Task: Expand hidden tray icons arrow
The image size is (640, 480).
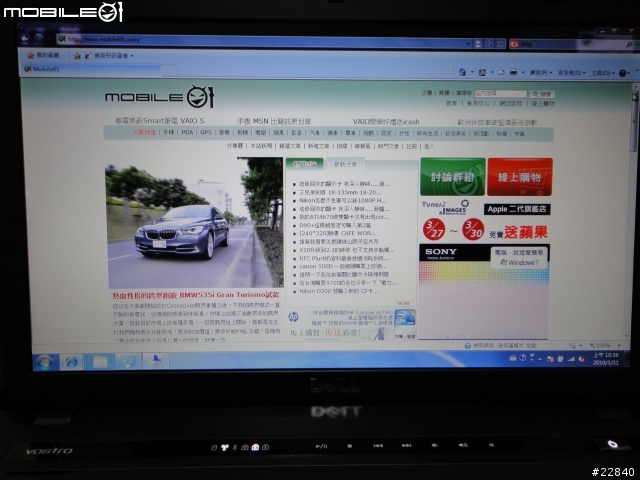Action: pos(540,359)
